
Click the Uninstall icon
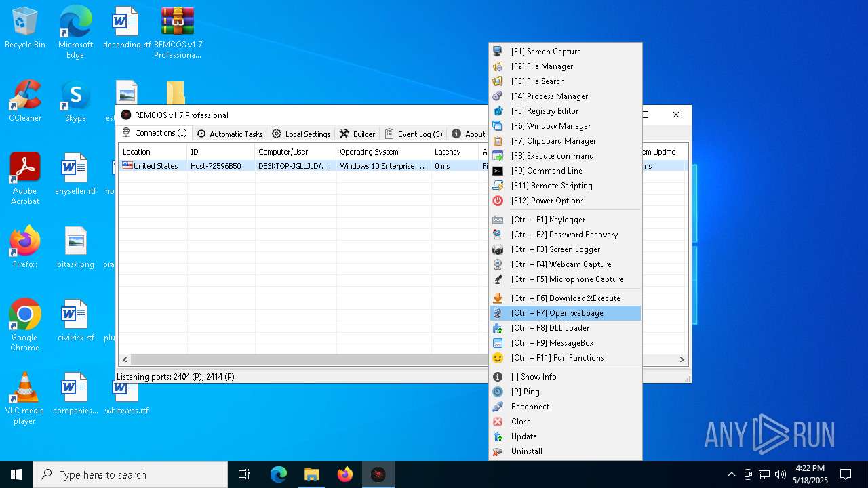[498, 451]
